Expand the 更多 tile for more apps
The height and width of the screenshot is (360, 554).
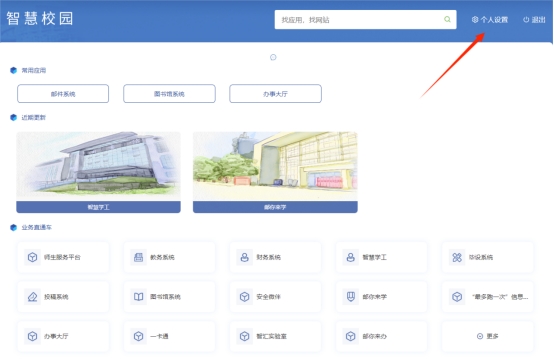[x=488, y=336]
